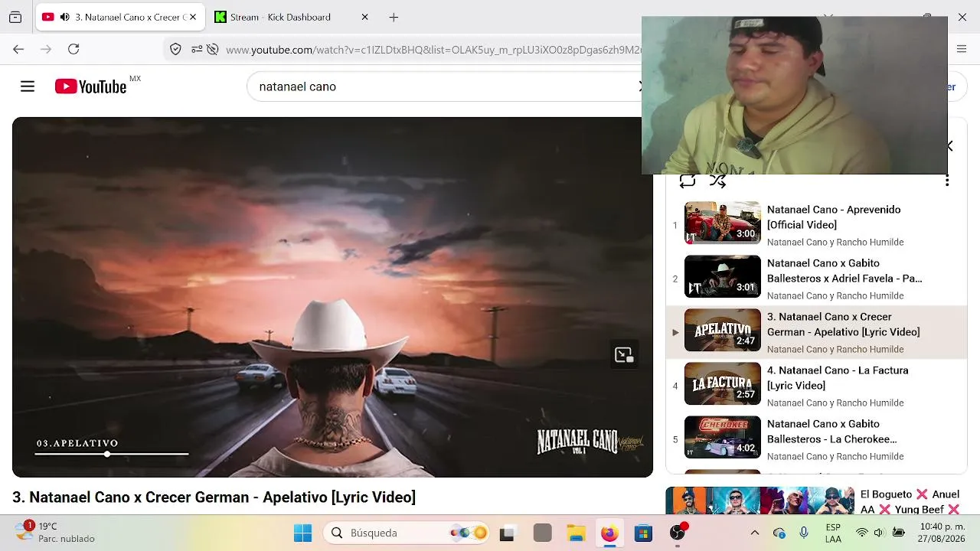Open the Apelativo thumbnail in the playlist

pos(722,330)
